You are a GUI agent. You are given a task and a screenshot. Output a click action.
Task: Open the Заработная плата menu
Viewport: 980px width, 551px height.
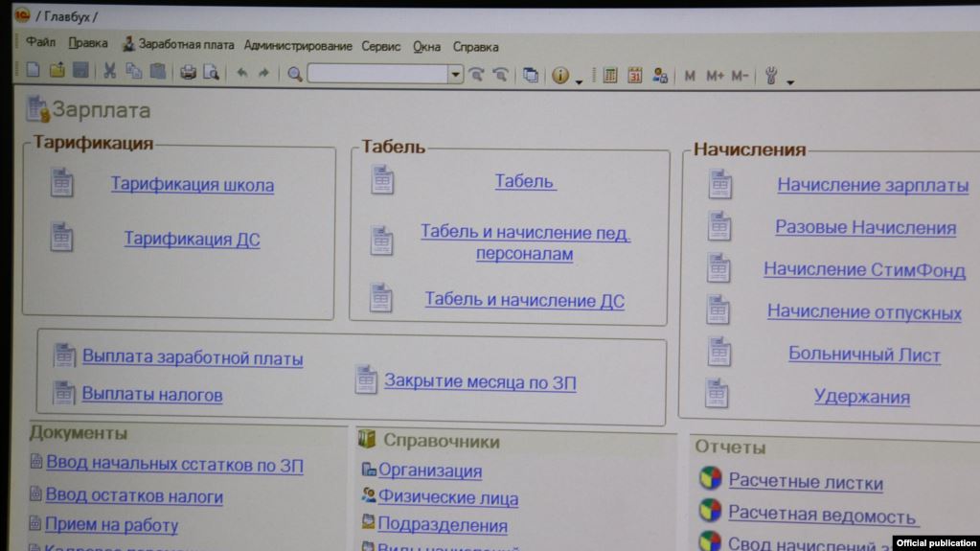[x=186, y=44]
